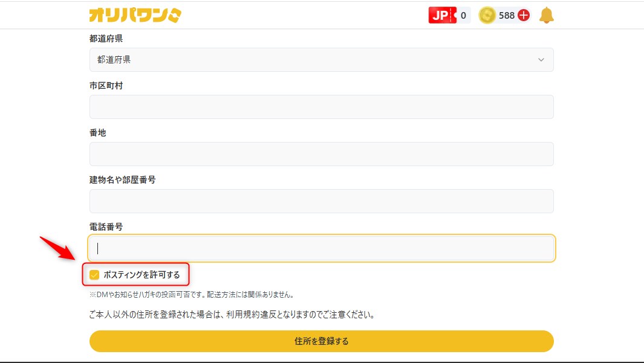Open the notification bell
The image size is (644, 363).
[x=547, y=15]
